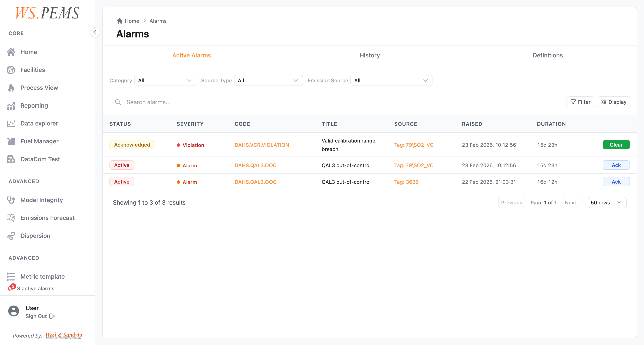Clear the DAHS.VCR.VIOLATION alarm
This screenshot has width=644, height=345.
(x=616, y=145)
